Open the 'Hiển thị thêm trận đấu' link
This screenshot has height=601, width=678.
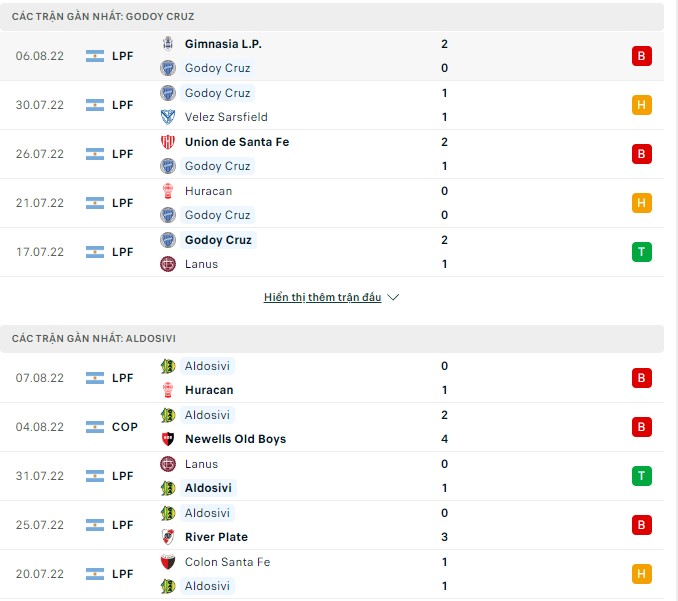pos(322,298)
